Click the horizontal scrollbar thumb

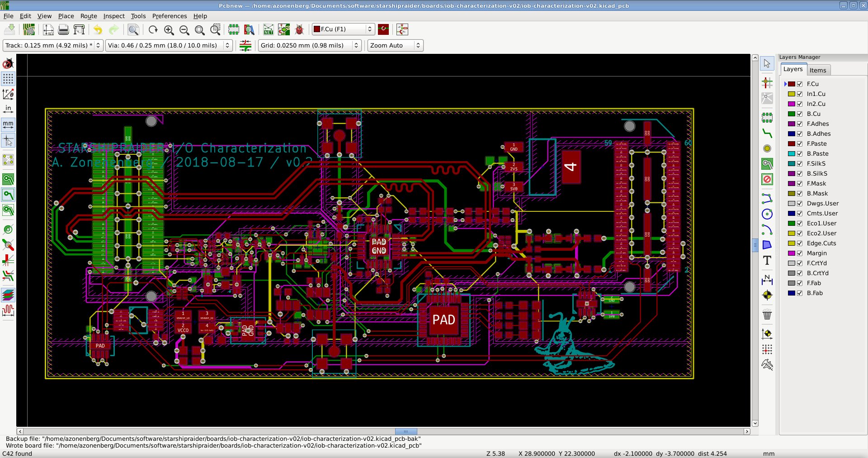[x=406, y=431]
